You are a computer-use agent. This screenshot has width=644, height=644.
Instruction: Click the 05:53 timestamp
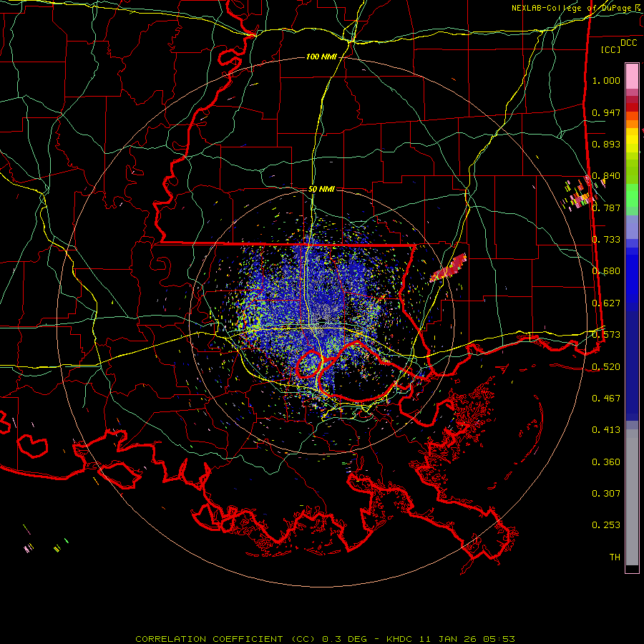(x=499, y=639)
